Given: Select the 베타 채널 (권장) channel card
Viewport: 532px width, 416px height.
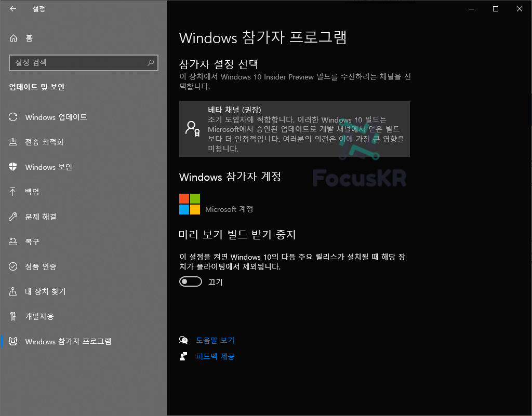Looking at the screenshot, I should click(294, 129).
